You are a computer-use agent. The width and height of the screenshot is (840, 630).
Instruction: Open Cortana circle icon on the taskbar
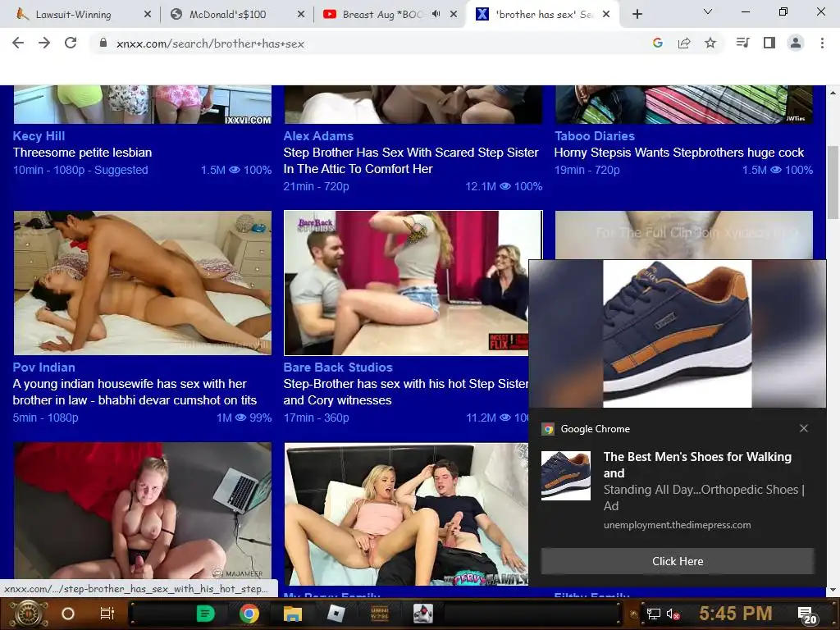(x=68, y=614)
